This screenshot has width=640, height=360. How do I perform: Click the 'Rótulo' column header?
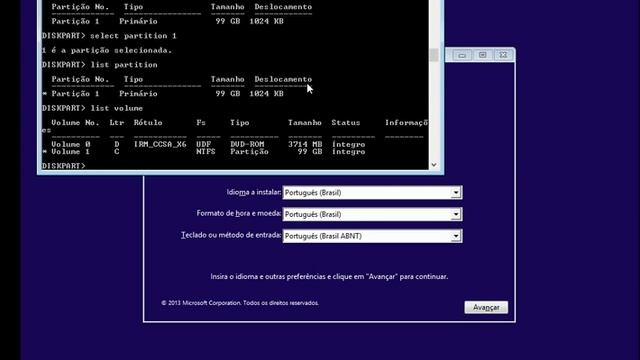pos(148,122)
